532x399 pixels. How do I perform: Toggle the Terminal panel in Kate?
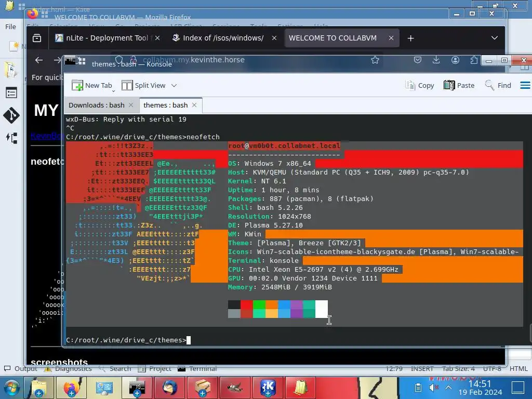click(x=197, y=368)
